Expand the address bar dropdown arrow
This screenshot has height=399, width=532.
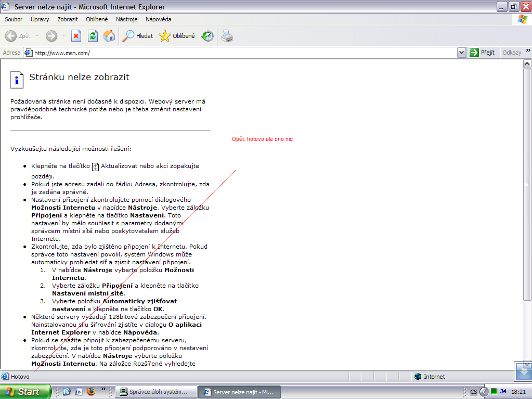pyautogui.click(x=461, y=53)
